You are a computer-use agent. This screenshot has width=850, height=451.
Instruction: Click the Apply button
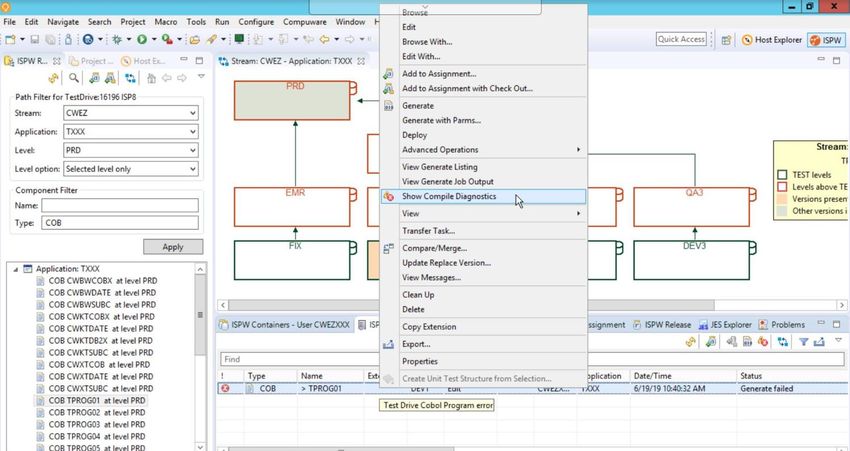coord(173,247)
